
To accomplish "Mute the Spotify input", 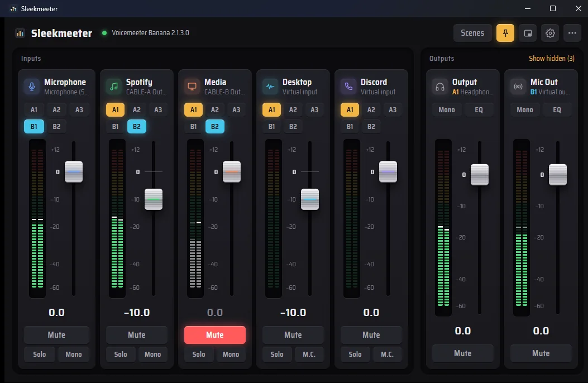I will click(x=136, y=335).
